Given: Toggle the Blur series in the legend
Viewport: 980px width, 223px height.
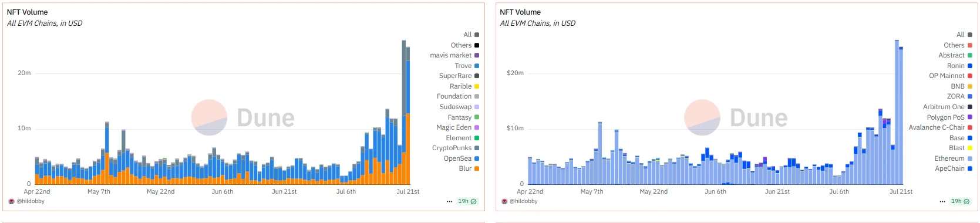Looking at the screenshot, I should point(469,168).
